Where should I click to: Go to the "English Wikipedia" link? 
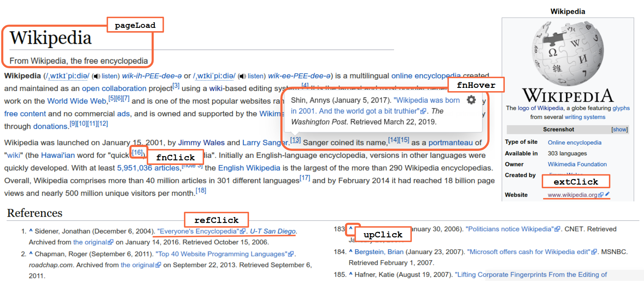pos(249,168)
